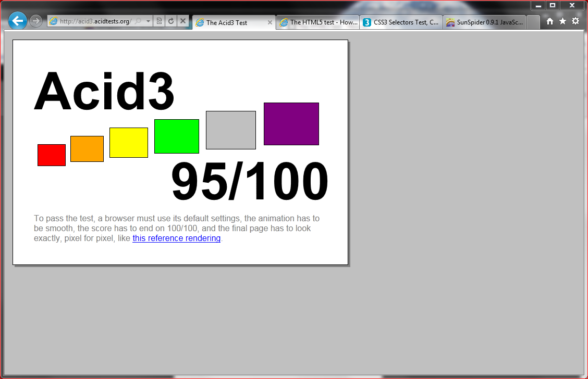588x379 pixels.
Task: Open Favorites with the star icon
Action: click(562, 21)
